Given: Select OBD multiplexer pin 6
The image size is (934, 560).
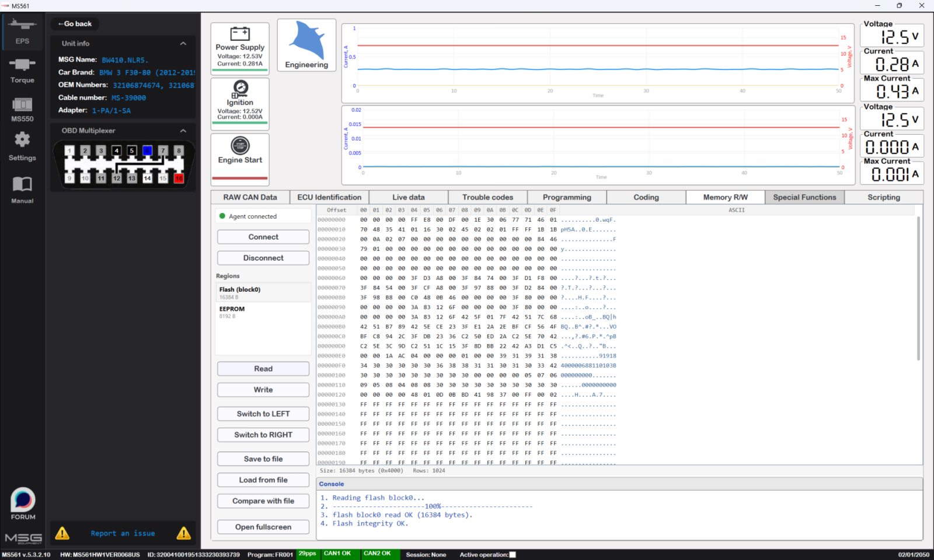Looking at the screenshot, I should (148, 150).
